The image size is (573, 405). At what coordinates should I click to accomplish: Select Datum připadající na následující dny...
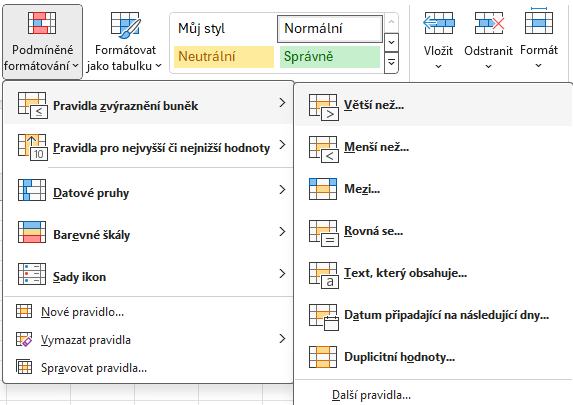[433, 316]
